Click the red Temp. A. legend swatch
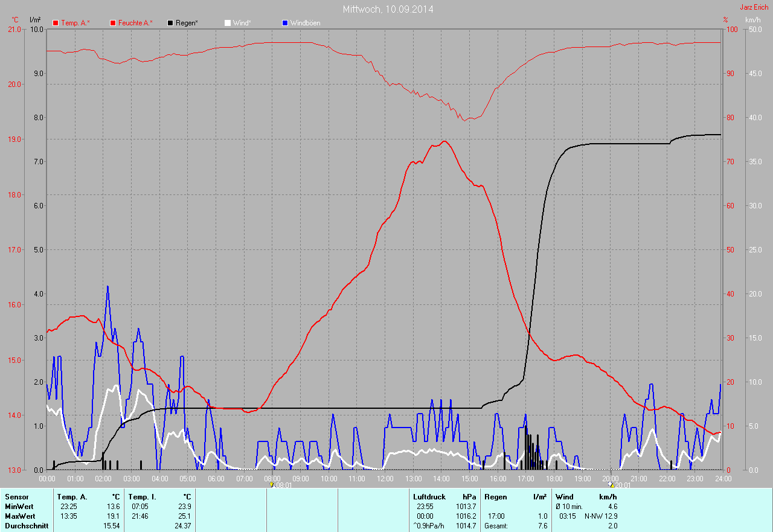This screenshot has height=532, width=773. (56, 23)
